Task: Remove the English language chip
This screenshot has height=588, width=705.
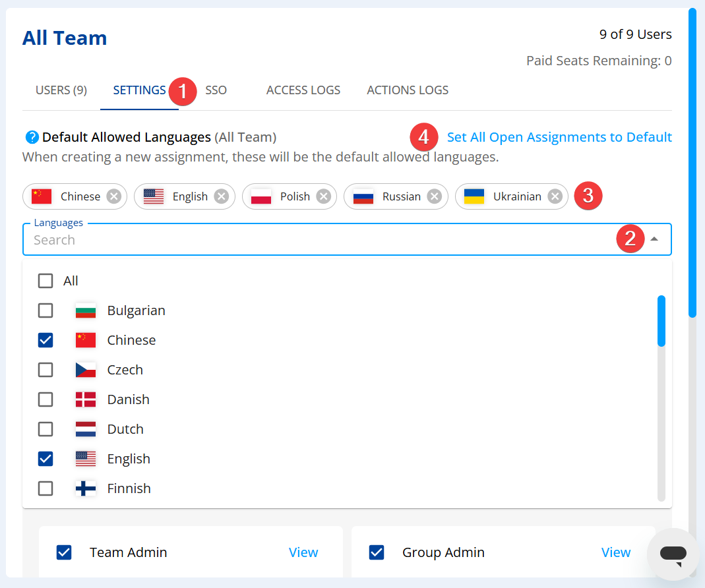Action: 222,196
